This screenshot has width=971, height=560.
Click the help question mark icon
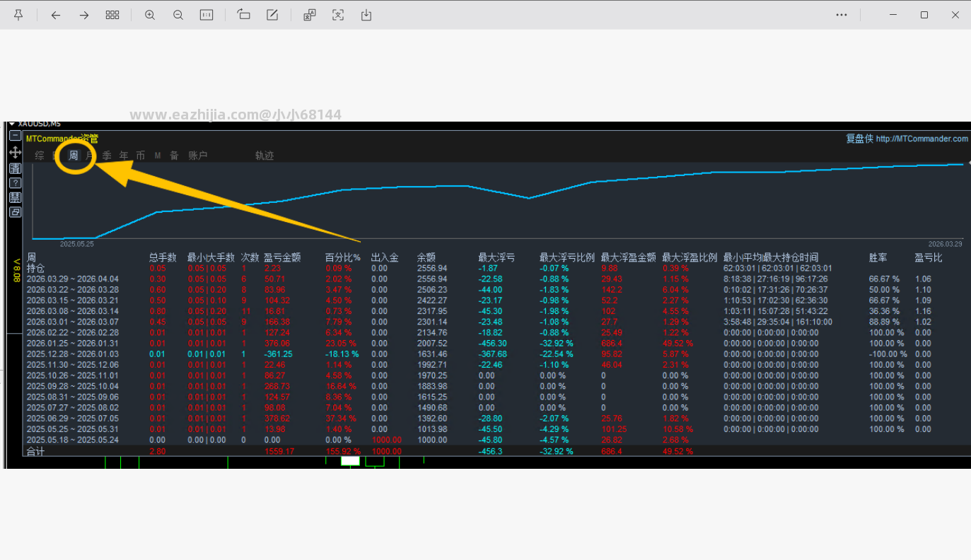click(x=15, y=183)
